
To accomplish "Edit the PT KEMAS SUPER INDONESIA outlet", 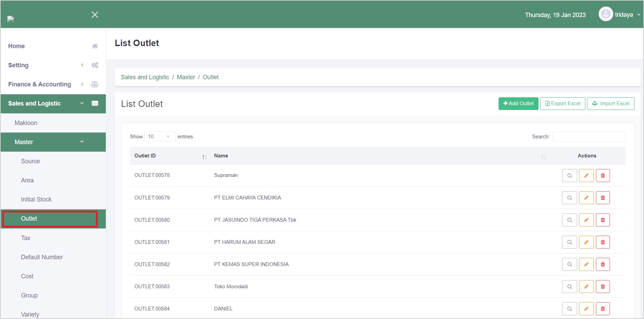I will [586, 264].
